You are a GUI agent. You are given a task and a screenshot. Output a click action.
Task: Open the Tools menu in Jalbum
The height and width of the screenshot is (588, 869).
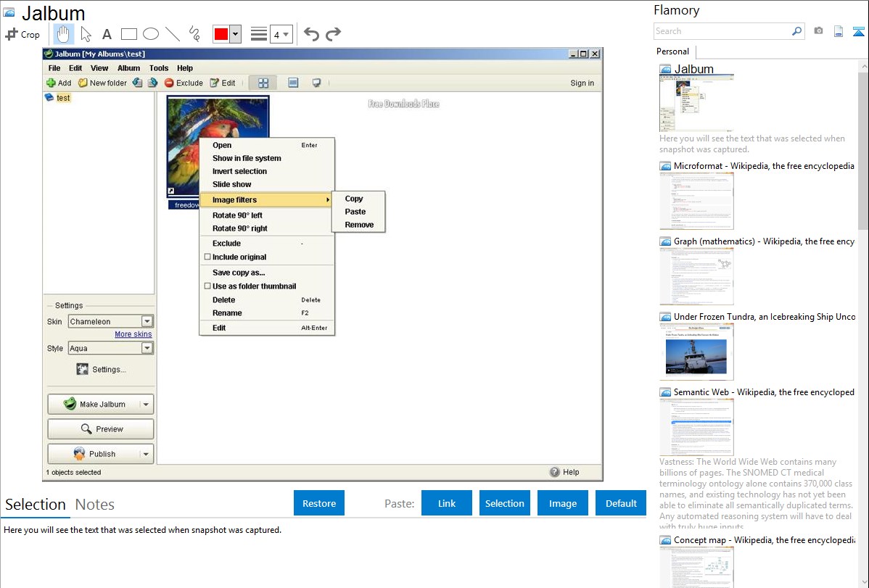159,68
